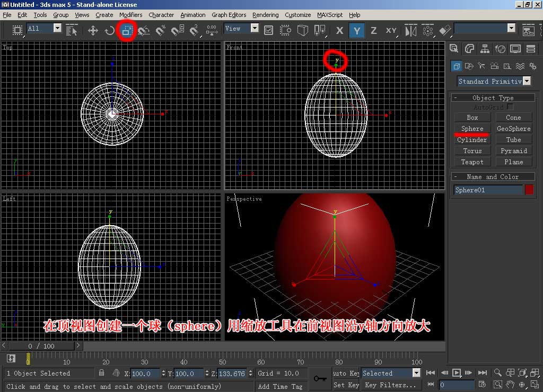The width and height of the screenshot is (543, 392).
Task: Click the GeoSphere primitive button
Action: coord(513,129)
